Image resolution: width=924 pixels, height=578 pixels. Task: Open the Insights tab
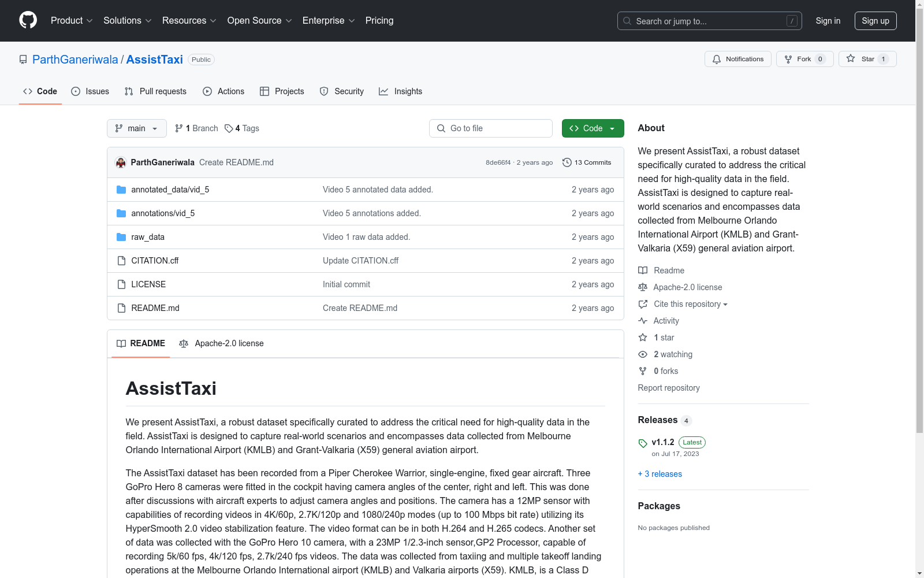tap(400, 91)
